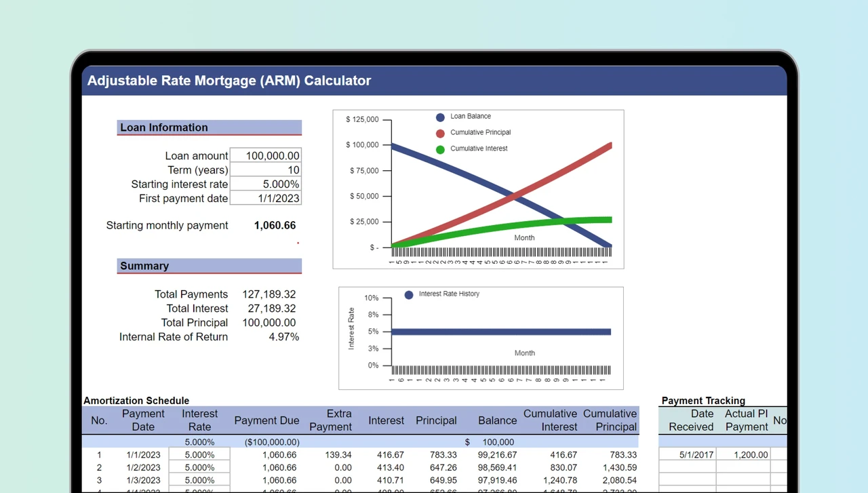Click the Internal Rate of Return value

pyautogui.click(x=283, y=337)
